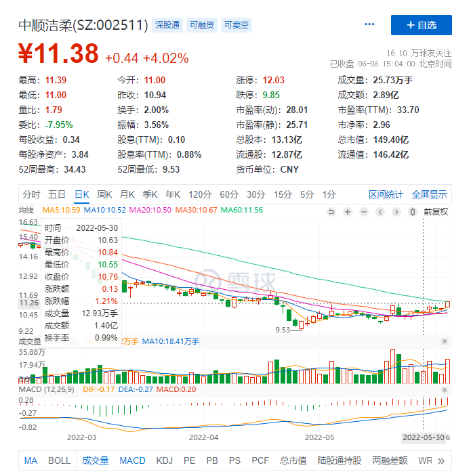Toggle the KDJ indicator
The height and width of the screenshot is (476, 471).
coord(165,461)
